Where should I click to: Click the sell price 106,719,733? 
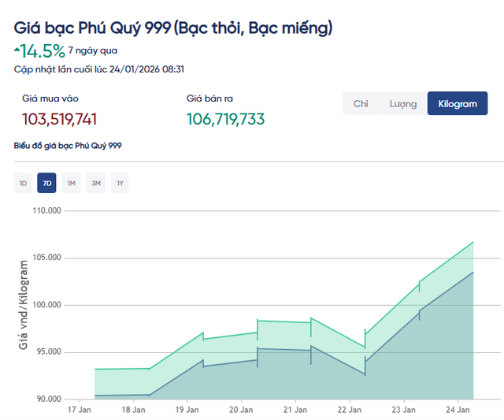[x=225, y=120]
